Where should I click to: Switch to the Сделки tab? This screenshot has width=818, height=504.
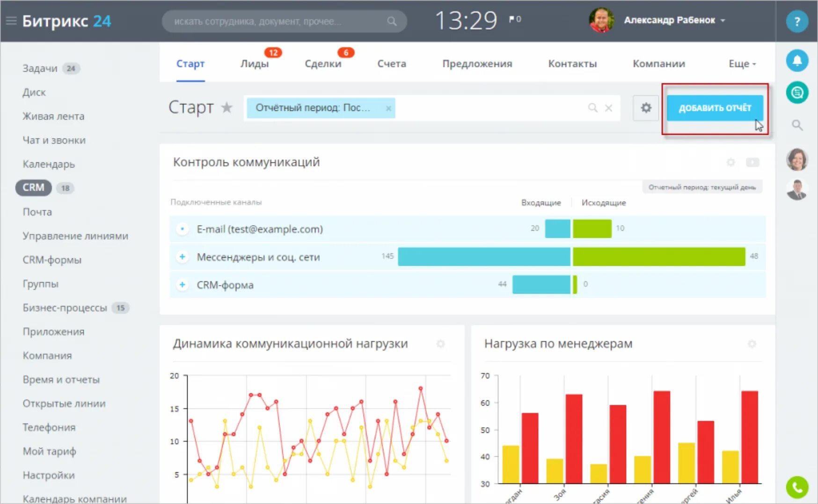coord(323,64)
